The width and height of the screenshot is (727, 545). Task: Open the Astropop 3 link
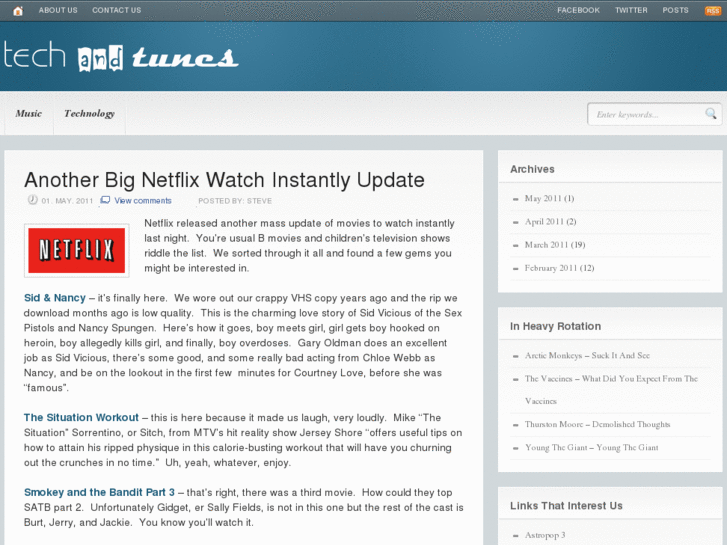tap(545, 535)
